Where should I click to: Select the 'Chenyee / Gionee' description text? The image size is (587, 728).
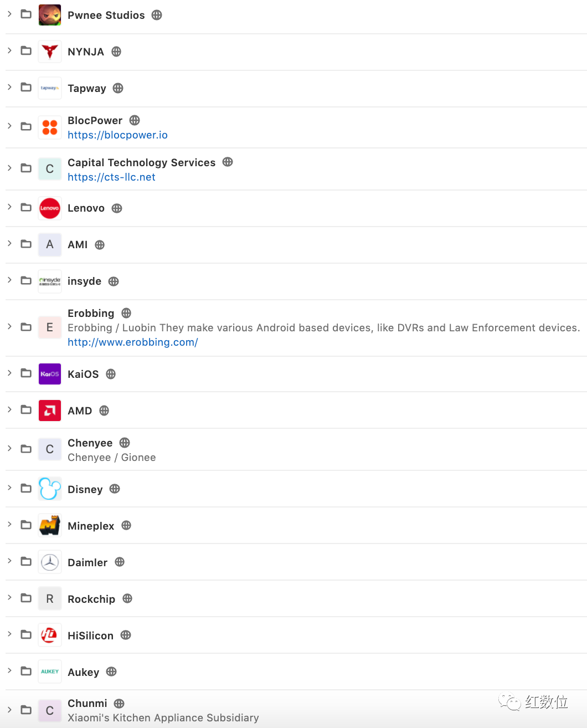pos(112,458)
